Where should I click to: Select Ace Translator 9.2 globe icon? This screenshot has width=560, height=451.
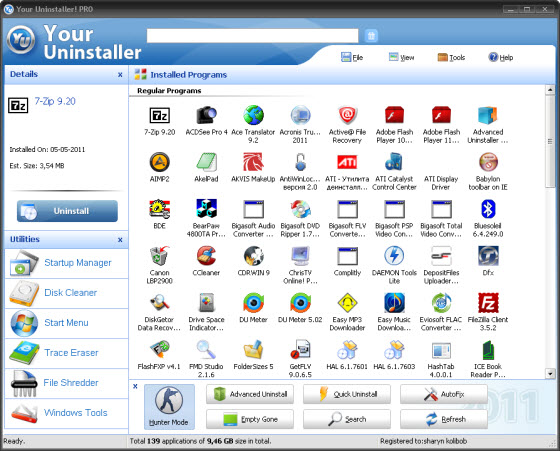point(253,115)
